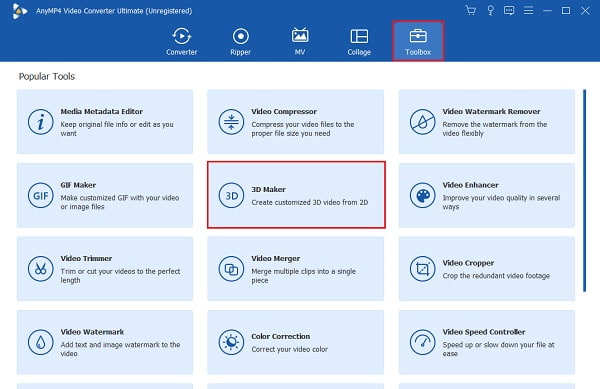
Task: Click the Video Enhancer palette icon
Action: pyautogui.click(x=422, y=195)
